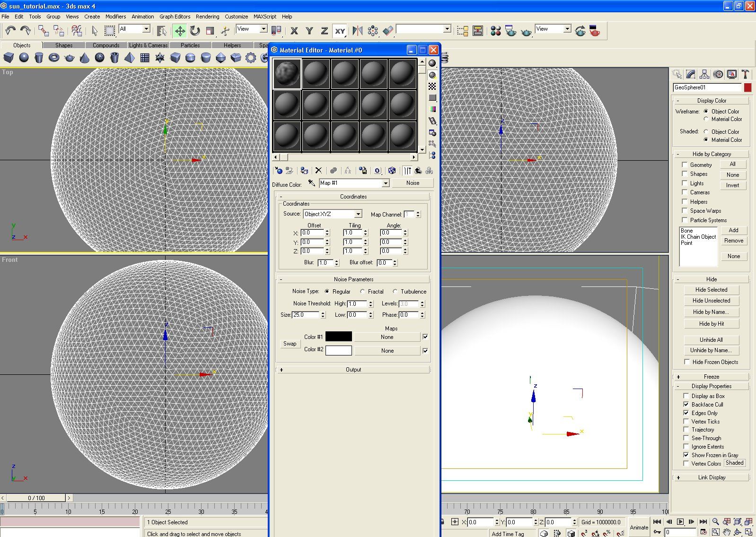Screen dimensions: 756x537
Task: Enable Display as Box option
Action: tap(686, 396)
